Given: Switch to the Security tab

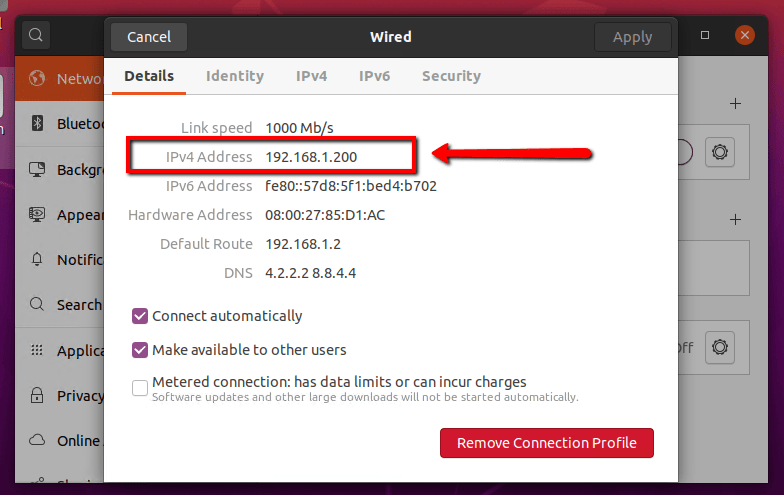Looking at the screenshot, I should pos(452,76).
